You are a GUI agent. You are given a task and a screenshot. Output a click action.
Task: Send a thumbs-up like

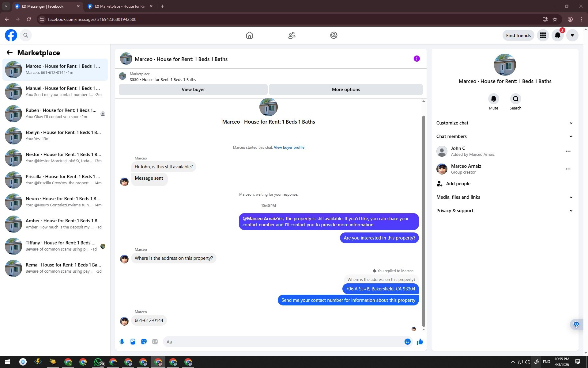[x=420, y=342]
